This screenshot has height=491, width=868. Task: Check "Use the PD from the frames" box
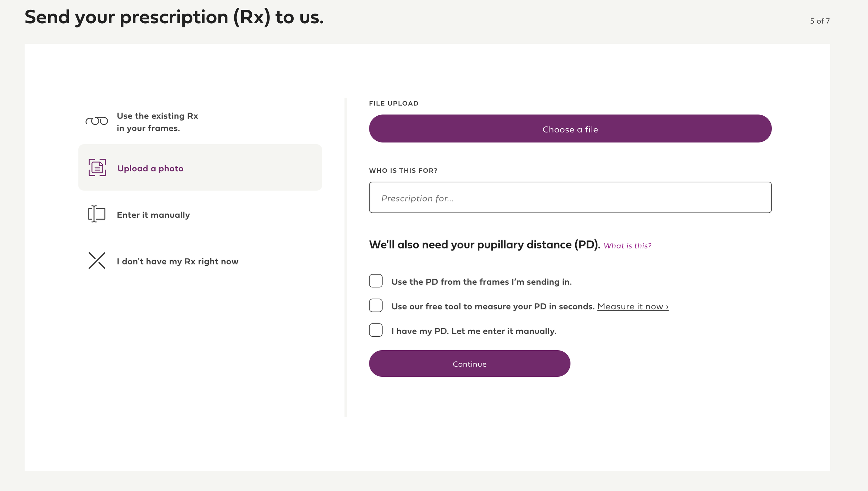(376, 281)
